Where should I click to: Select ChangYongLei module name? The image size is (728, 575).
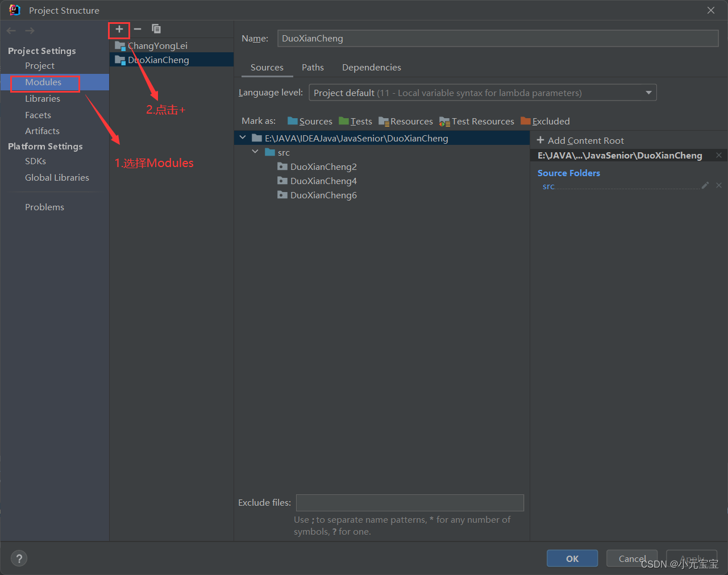(157, 45)
